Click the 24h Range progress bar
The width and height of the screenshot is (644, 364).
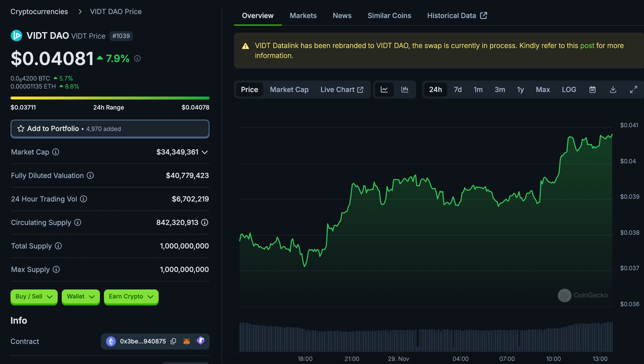(x=110, y=97)
